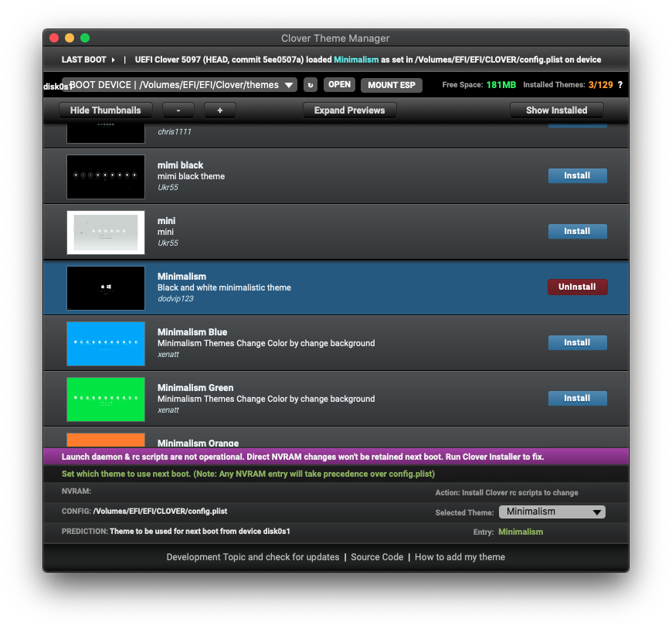Click the question mark help icon
This screenshot has width=672, height=629.
click(x=619, y=85)
